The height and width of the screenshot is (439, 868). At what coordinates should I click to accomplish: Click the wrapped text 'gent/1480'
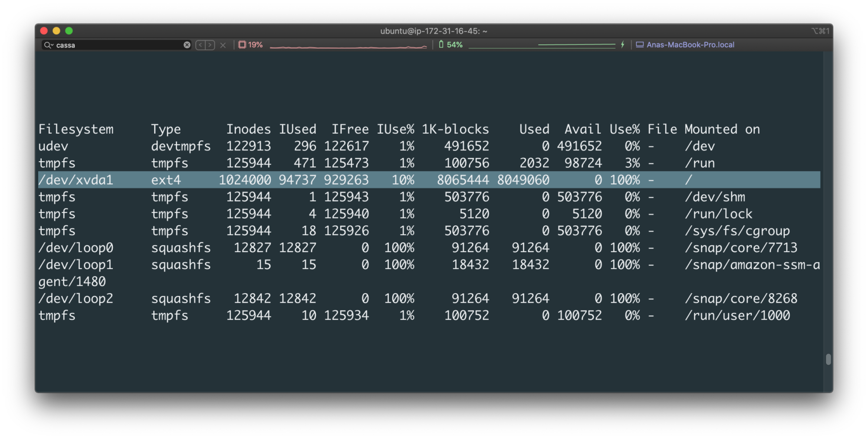[72, 282]
